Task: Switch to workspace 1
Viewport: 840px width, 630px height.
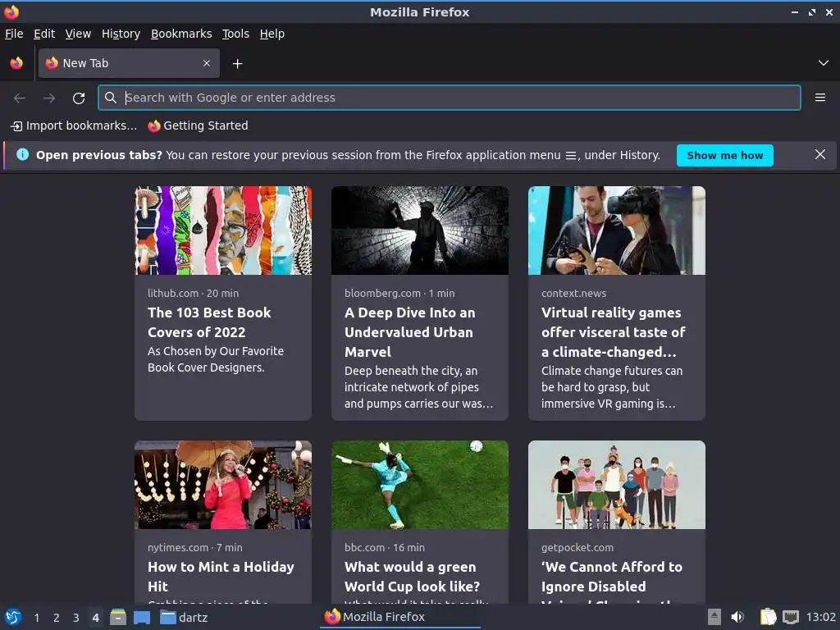Action: (36, 618)
